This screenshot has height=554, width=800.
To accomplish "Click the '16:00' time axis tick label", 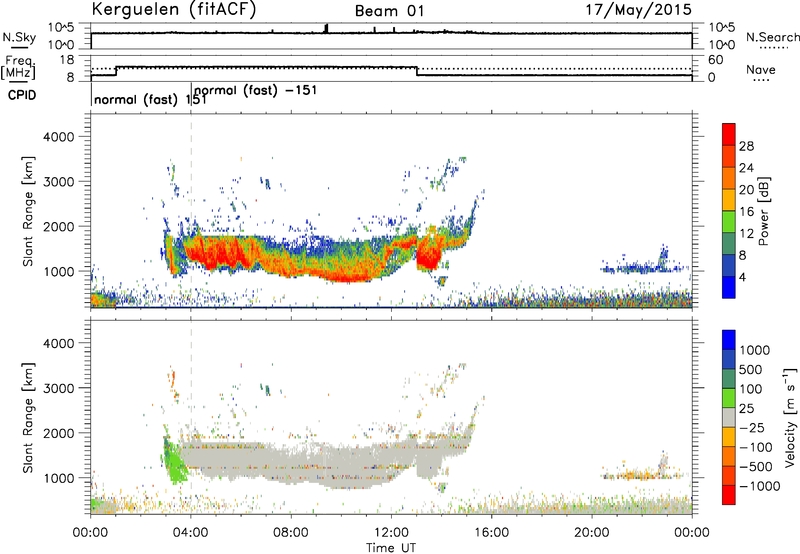I will point(491,533).
